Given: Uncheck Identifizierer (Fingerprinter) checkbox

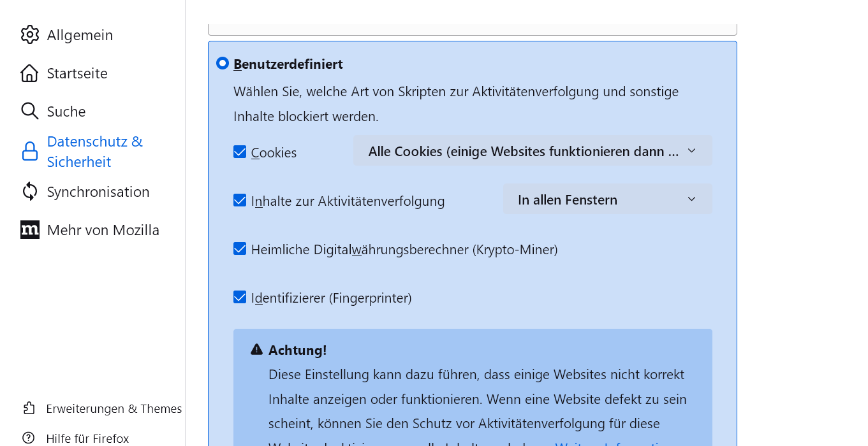Looking at the screenshot, I should (240, 298).
